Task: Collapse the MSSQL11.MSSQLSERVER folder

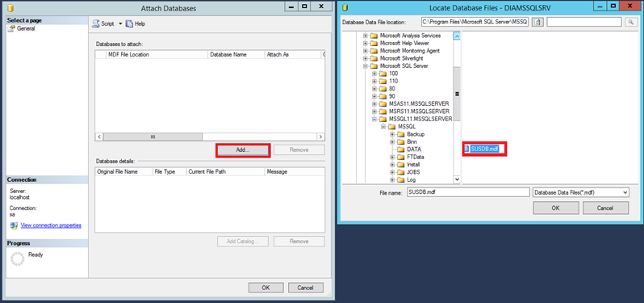Action: [x=374, y=120]
